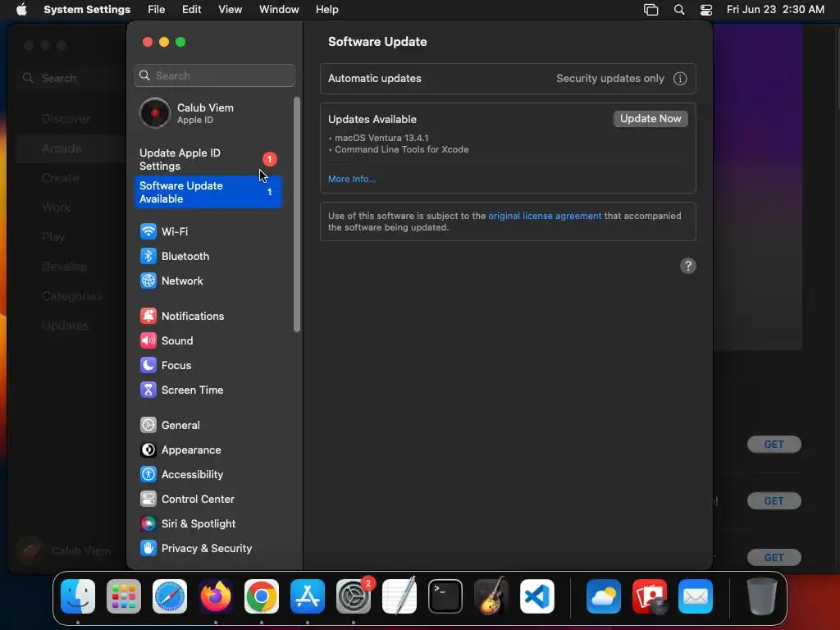Open TextEdit from the Dock
840x630 pixels.
399,596
